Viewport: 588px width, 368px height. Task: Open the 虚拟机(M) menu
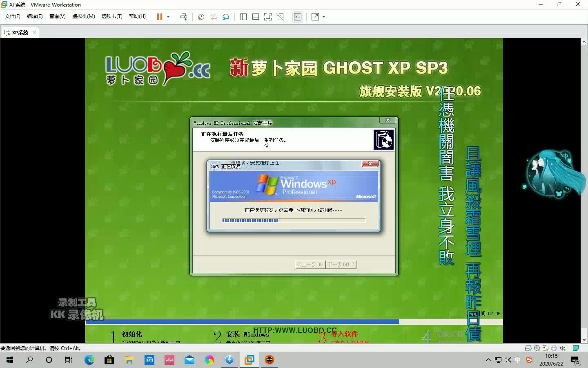pyautogui.click(x=83, y=16)
